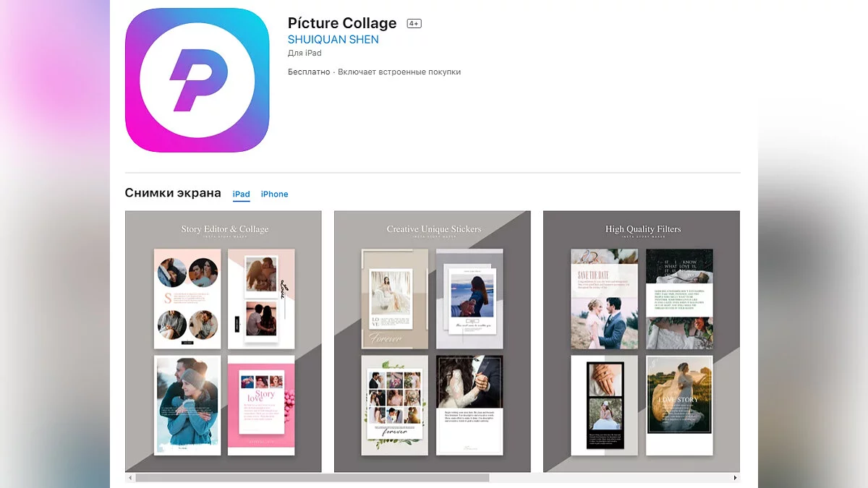Click the horizontal screenshots scrollbar thumb
Viewport: 868px width, 488px height.
pyautogui.click(x=312, y=478)
